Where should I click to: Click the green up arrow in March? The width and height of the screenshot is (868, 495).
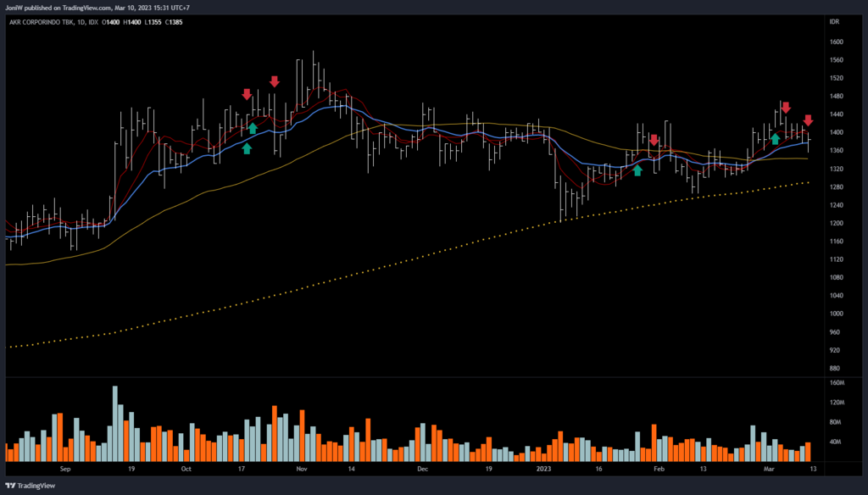click(x=775, y=138)
